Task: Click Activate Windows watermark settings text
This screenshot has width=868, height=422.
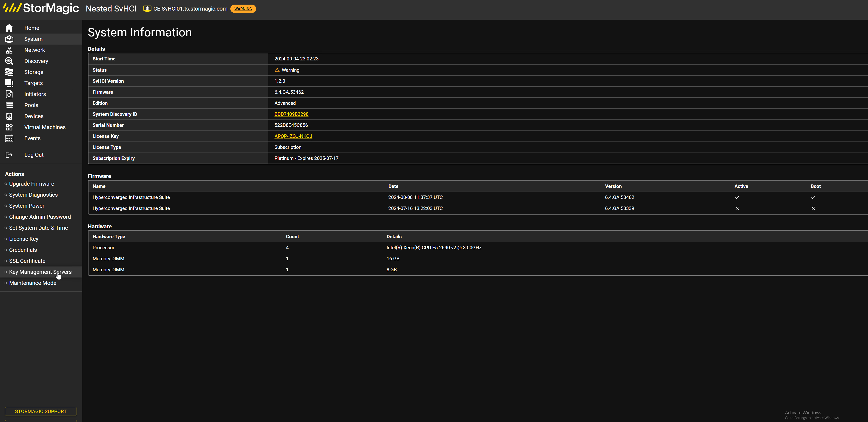Action: [812, 418]
